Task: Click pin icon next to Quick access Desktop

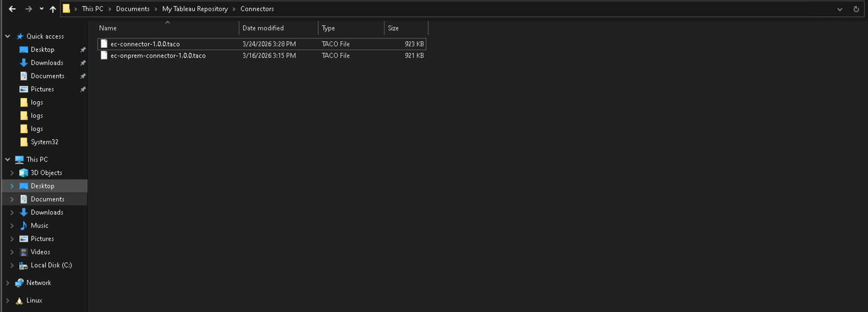Action: [x=83, y=50]
